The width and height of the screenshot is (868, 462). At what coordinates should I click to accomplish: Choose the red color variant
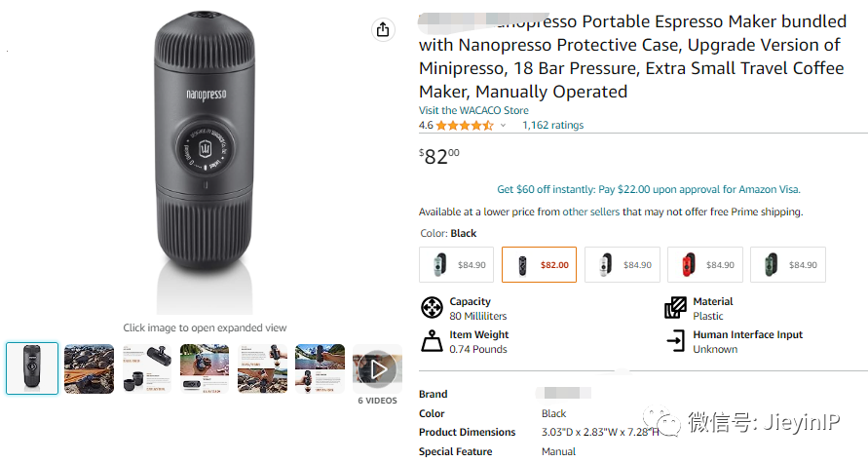[704, 264]
